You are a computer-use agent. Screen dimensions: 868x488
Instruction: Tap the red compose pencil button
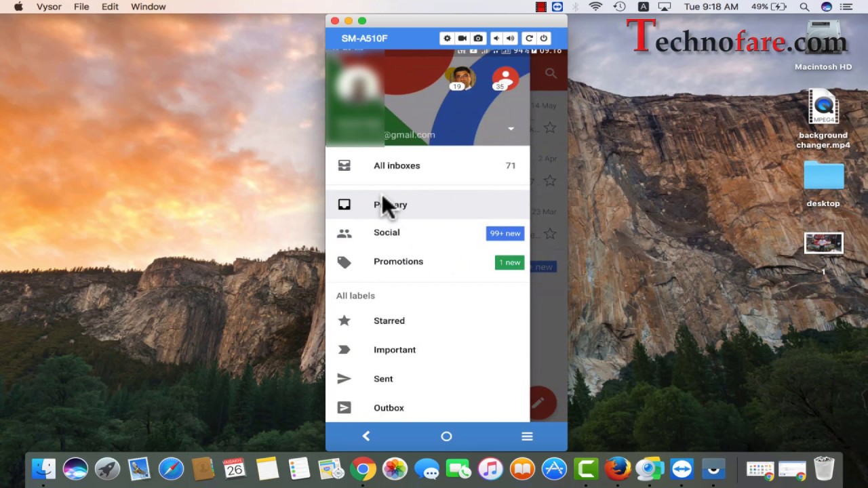(539, 403)
